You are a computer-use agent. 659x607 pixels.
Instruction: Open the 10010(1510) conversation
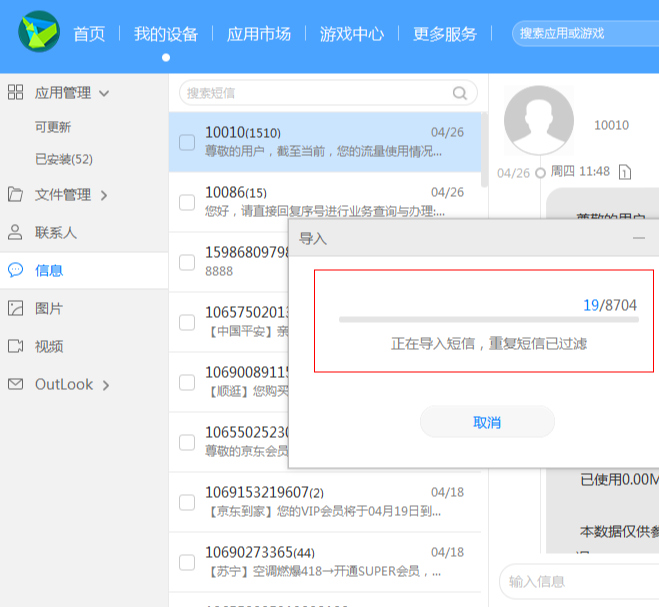pos(325,142)
